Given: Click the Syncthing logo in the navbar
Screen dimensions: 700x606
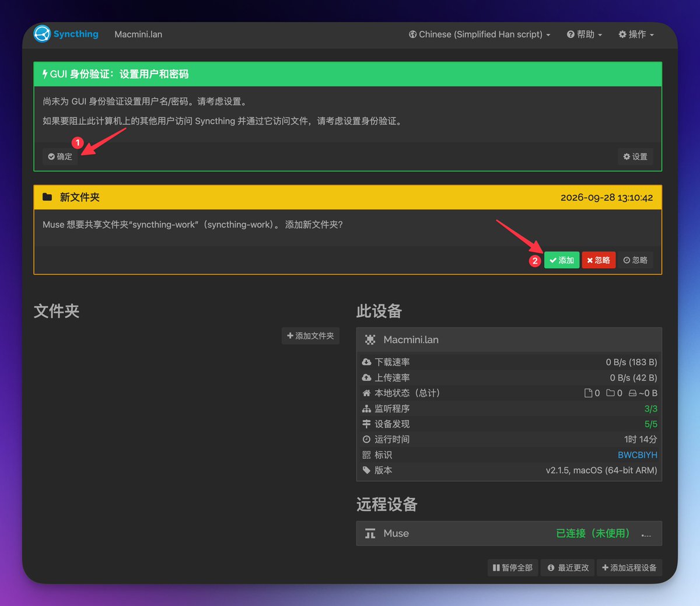Looking at the screenshot, I should point(66,34).
